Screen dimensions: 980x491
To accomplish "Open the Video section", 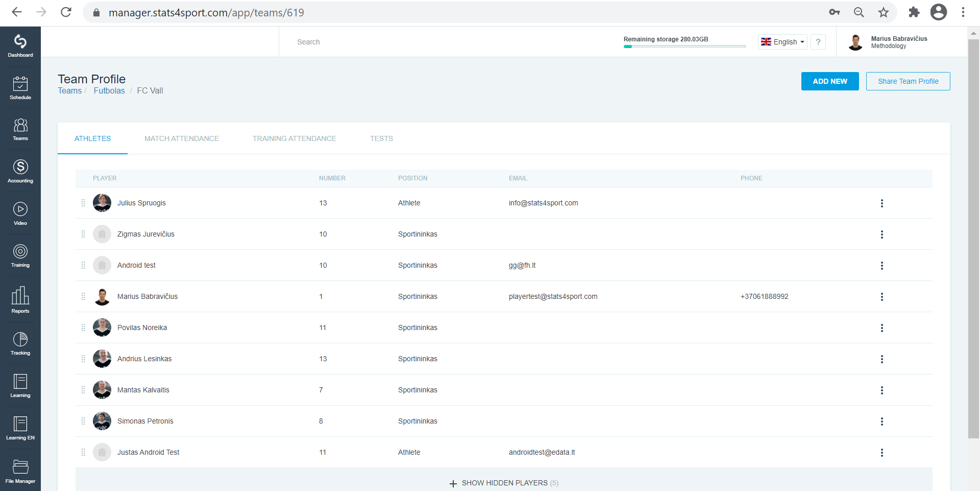I will (x=20, y=214).
